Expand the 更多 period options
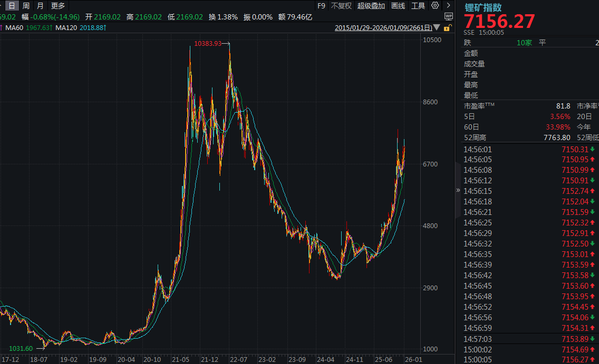The width and height of the screenshot is (599, 364). [x=58, y=6]
